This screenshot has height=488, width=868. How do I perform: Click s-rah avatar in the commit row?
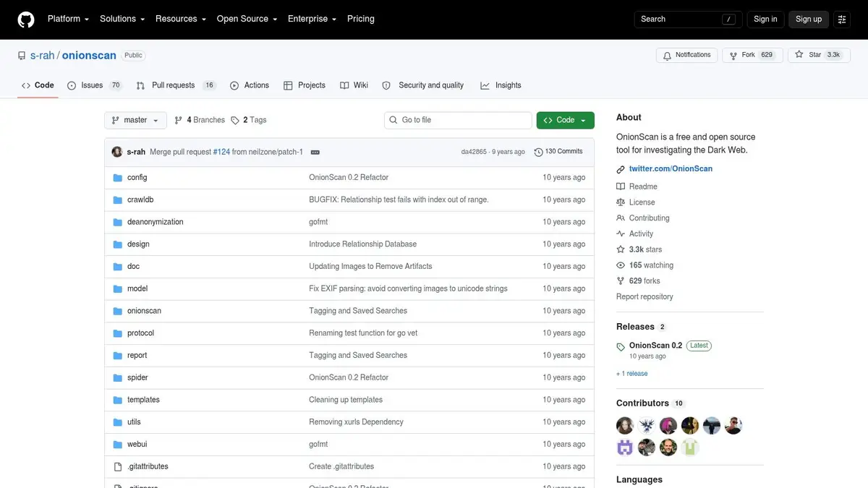pyautogui.click(x=117, y=152)
